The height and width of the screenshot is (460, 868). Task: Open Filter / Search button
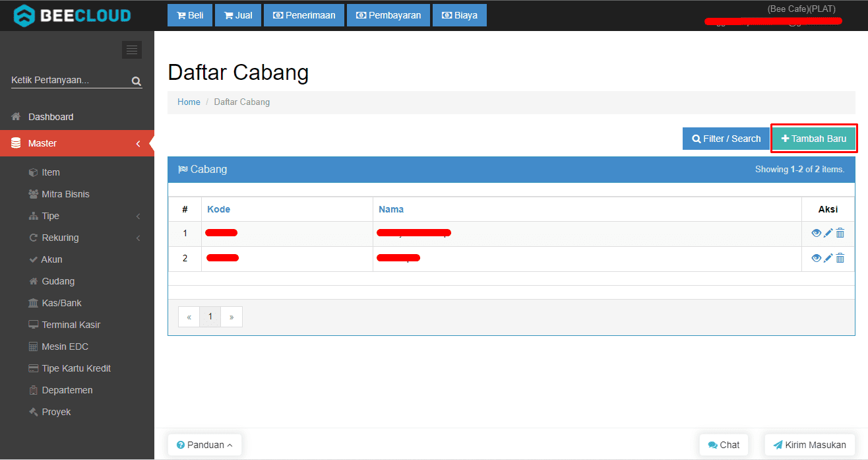(x=726, y=139)
